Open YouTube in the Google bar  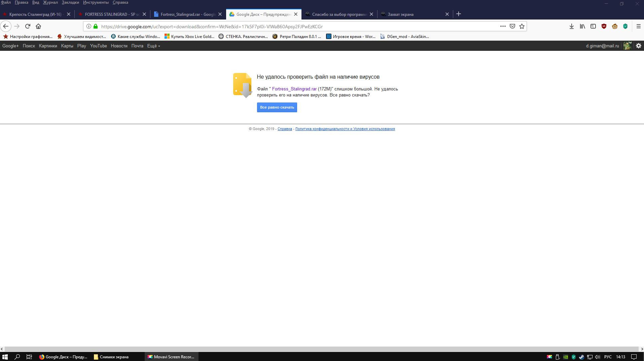point(98,46)
